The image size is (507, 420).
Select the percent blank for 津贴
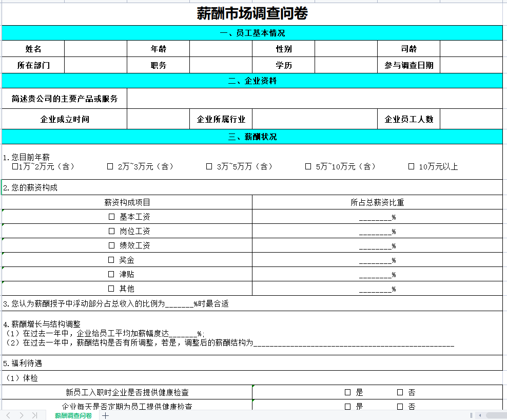click(x=377, y=274)
